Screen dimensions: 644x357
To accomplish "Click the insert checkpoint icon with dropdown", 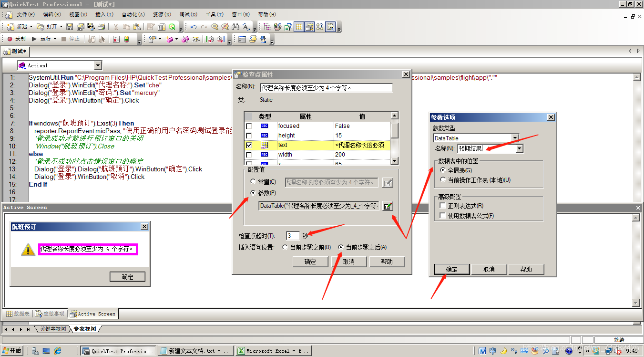I will tap(153, 39).
